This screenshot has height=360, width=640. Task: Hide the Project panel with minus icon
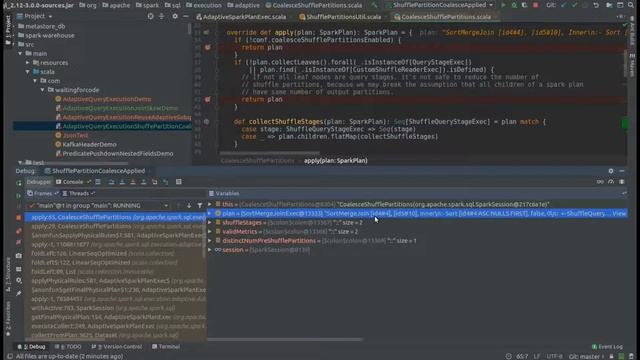click(186, 16)
